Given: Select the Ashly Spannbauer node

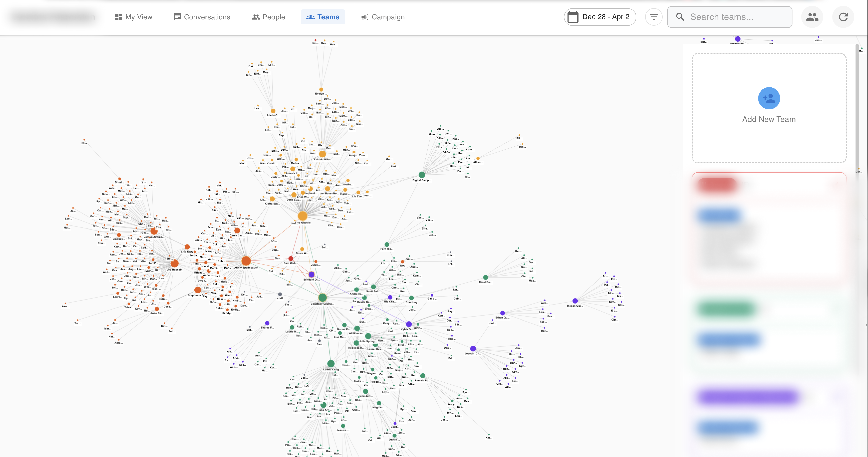Looking at the screenshot, I should pos(246,261).
